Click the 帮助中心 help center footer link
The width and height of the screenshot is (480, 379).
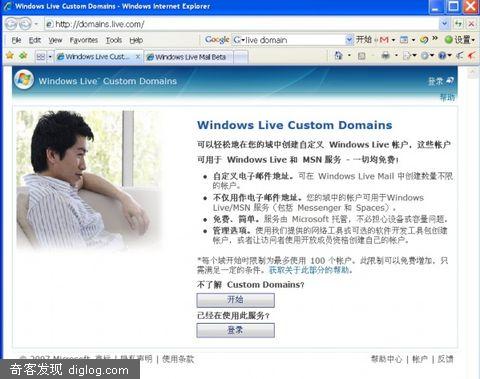[387, 359]
